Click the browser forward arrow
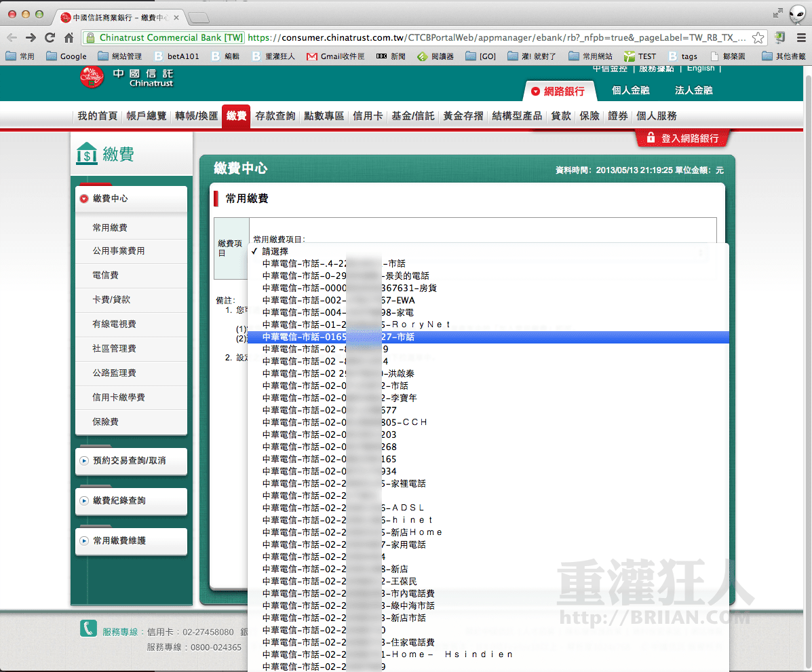Image resolution: width=812 pixels, height=672 pixels. click(x=31, y=37)
